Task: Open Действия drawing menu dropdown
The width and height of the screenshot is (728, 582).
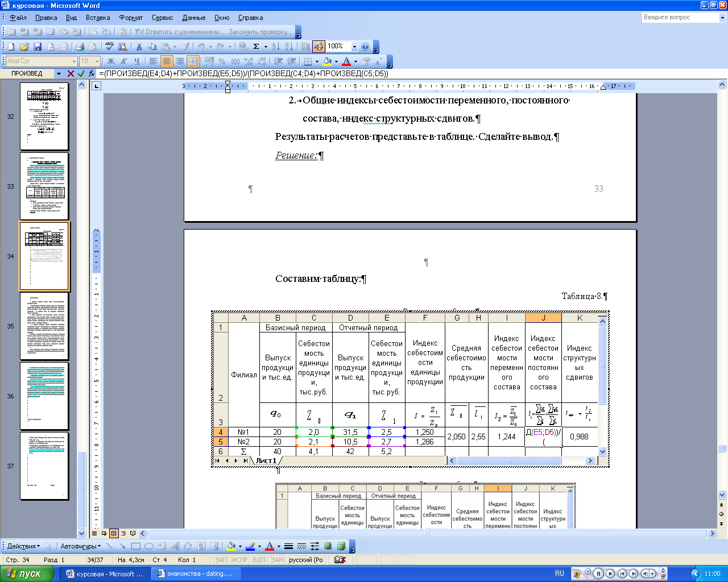Action: tap(23, 546)
